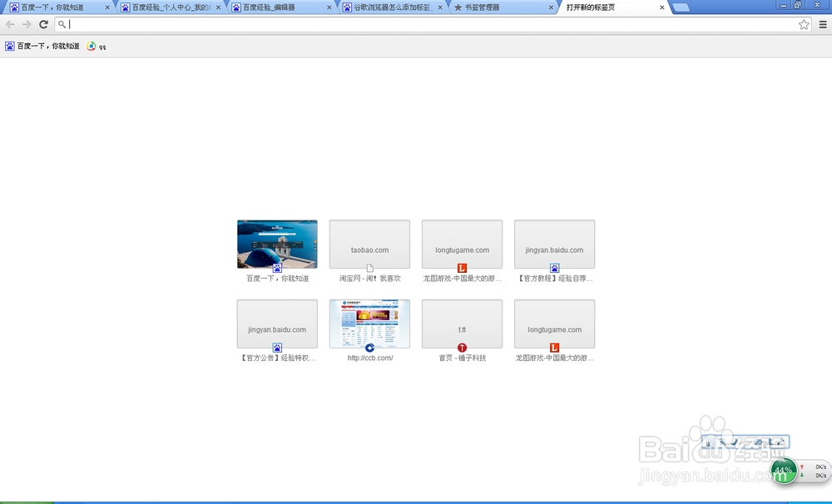The height and width of the screenshot is (504, 832).
Task: Click the search magnifier icon in the address bar
Action: (x=62, y=24)
